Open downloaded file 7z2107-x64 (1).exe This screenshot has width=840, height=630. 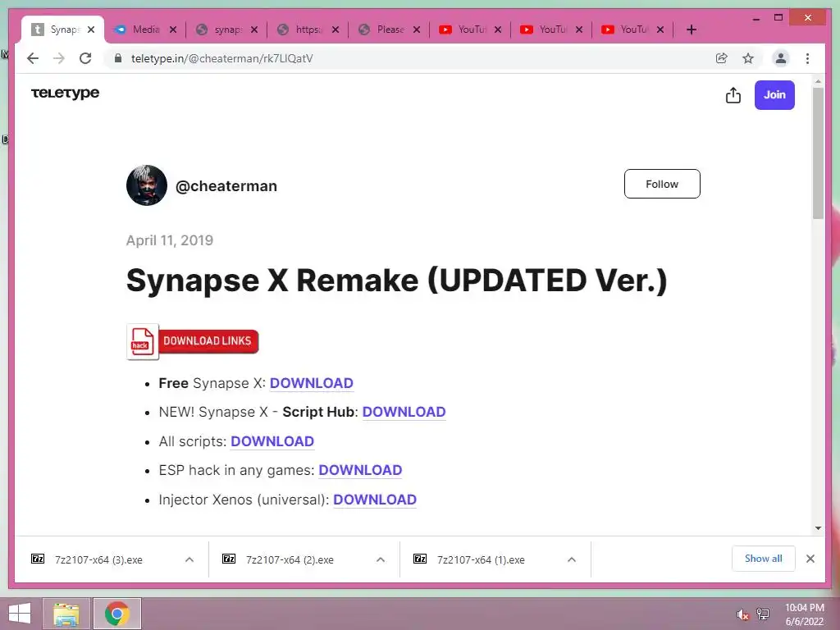point(481,559)
